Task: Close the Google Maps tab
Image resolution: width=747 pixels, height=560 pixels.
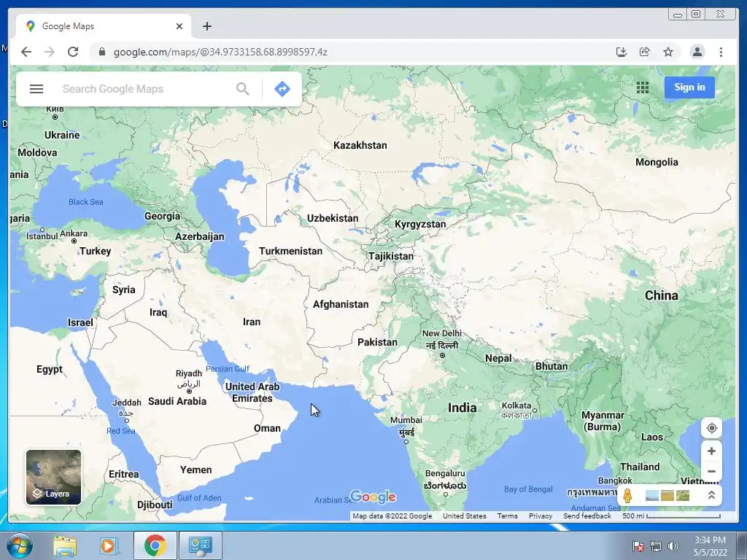Action: tap(179, 26)
